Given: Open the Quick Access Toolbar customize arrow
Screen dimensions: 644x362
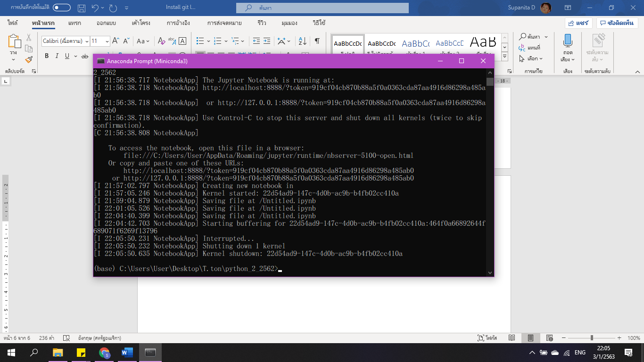Looking at the screenshot, I should (127, 8).
